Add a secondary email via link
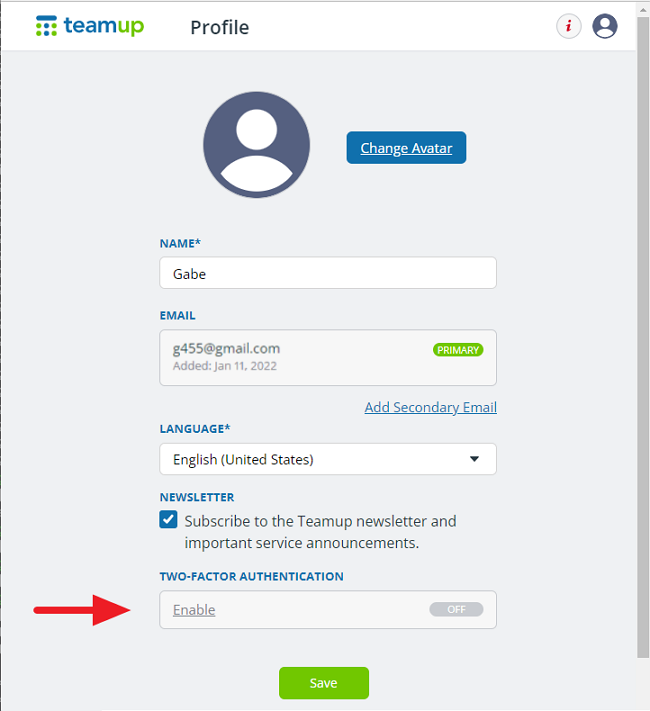This screenshot has height=711, width=650. (x=430, y=407)
